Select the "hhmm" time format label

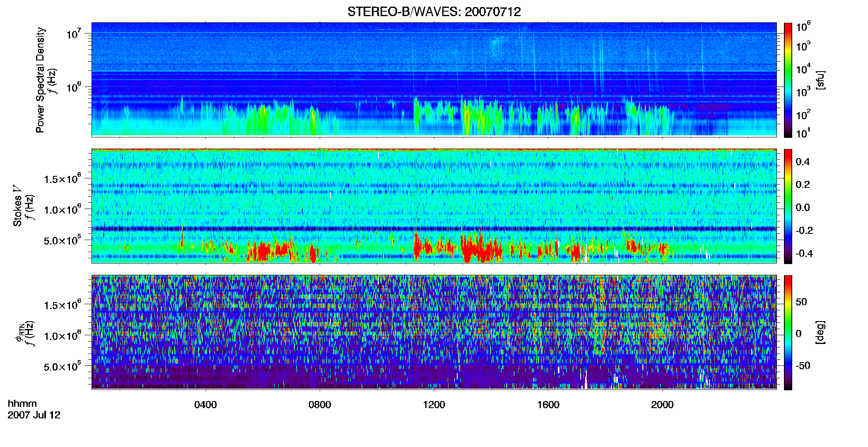(x=22, y=404)
